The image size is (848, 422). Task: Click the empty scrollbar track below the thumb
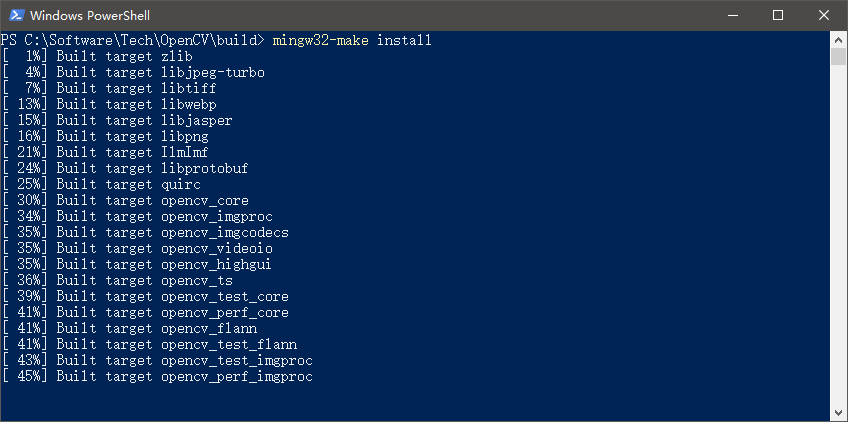838,233
